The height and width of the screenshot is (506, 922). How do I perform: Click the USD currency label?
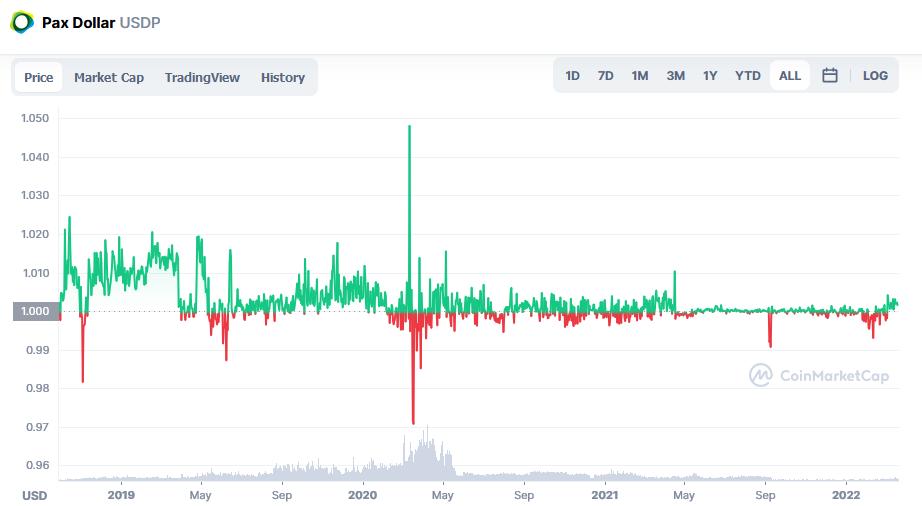[34, 495]
